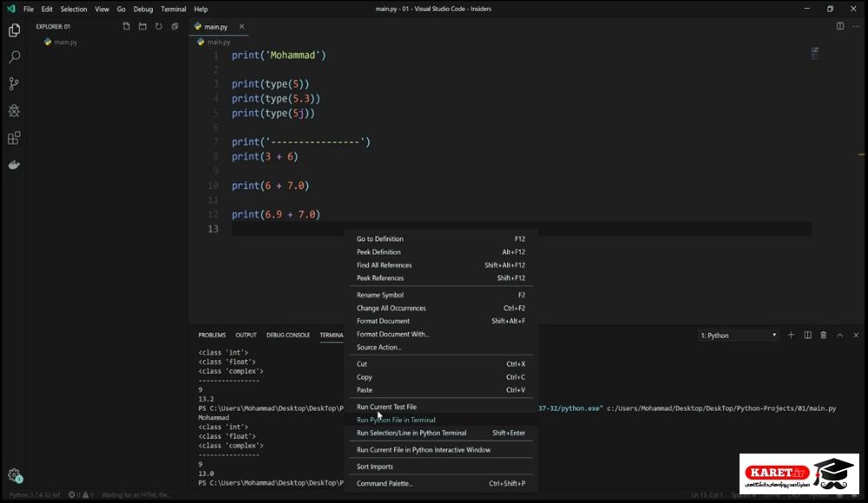Open the Docker view whale icon
Image resolution: width=868 pixels, height=503 pixels.
(15, 165)
